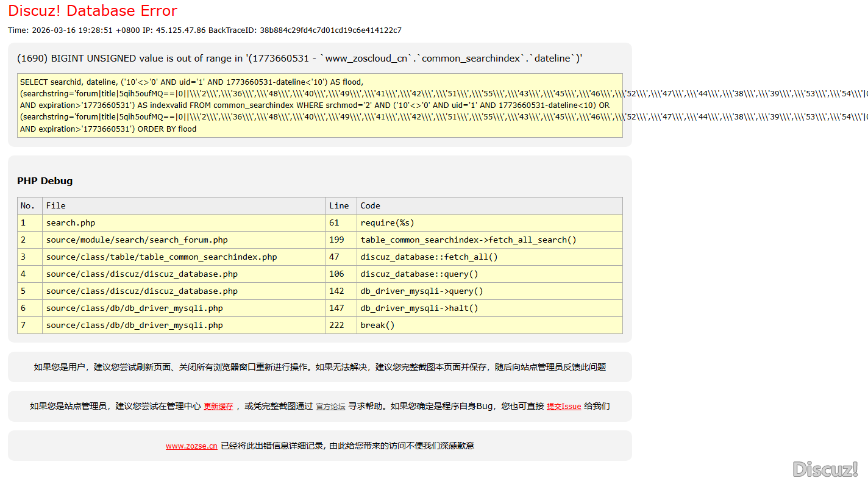868x484 pixels.
Task: Click the File column header
Action: click(x=55, y=206)
